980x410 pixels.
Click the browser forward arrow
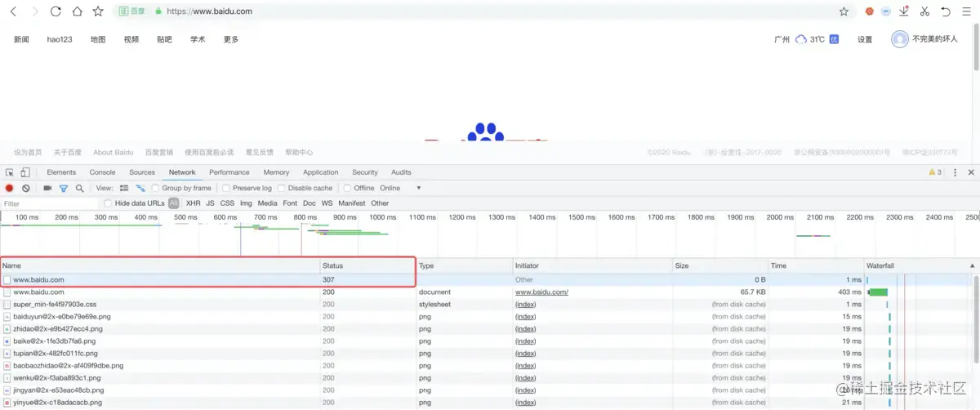[34, 11]
